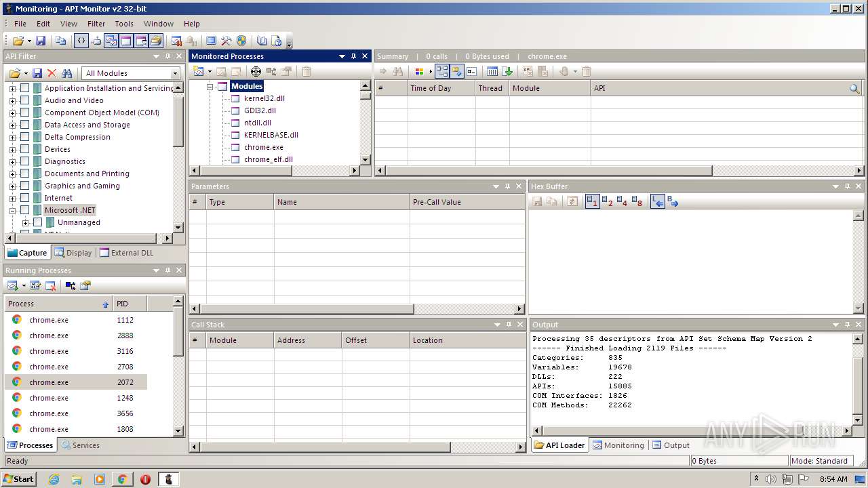Select the 1-byte grouping icon in Hex Buffer
Viewport: 868px width, 488px height.
(592, 201)
